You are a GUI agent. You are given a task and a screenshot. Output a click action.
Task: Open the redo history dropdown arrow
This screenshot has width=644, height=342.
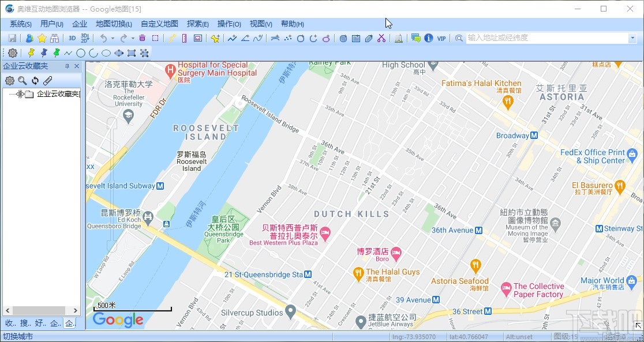pos(132,38)
